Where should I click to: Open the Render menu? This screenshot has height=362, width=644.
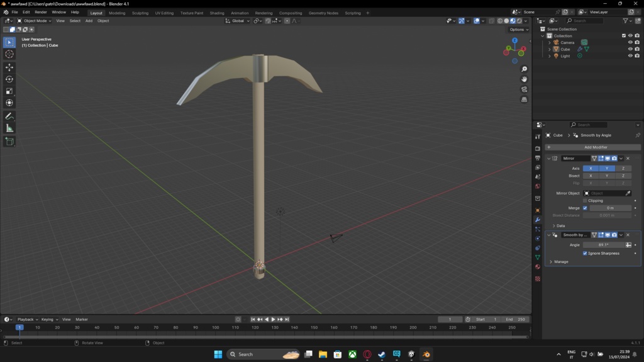[41, 13]
